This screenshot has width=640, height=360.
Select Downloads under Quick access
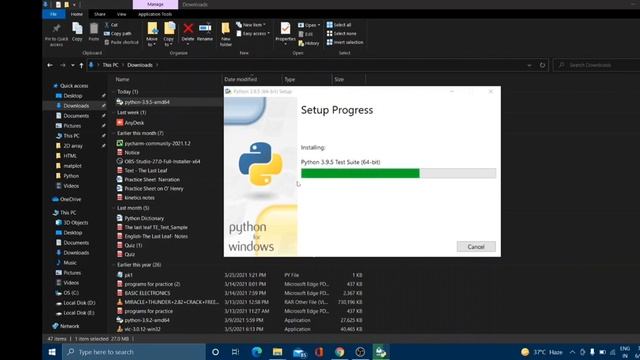pyautogui.click(x=76, y=106)
